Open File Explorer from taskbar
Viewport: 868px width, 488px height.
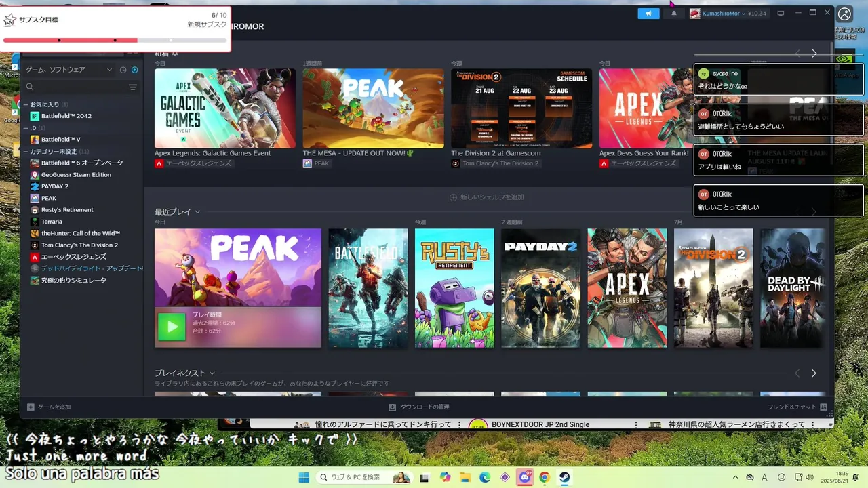coord(465,477)
